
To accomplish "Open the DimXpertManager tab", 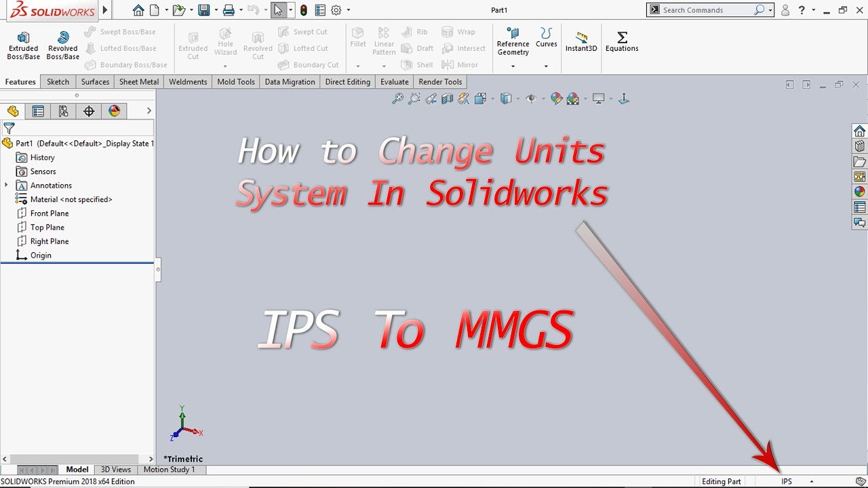I will pyautogui.click(x=89, y=111).
